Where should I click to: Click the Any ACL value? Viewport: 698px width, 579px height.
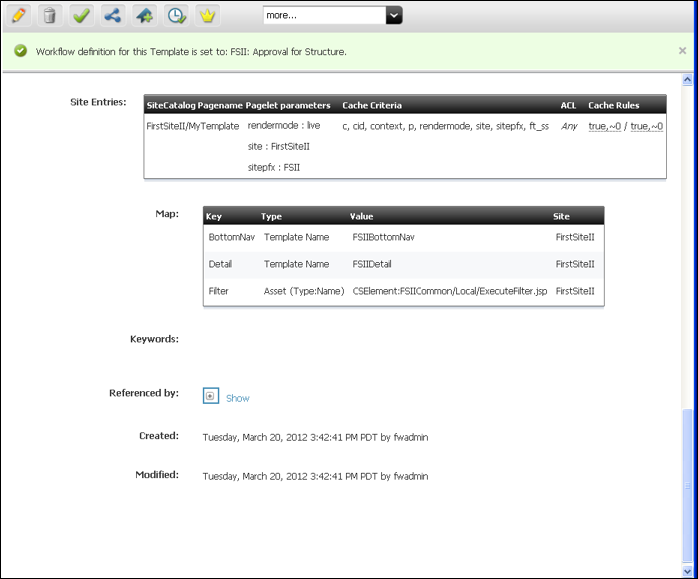pos(569,126)
